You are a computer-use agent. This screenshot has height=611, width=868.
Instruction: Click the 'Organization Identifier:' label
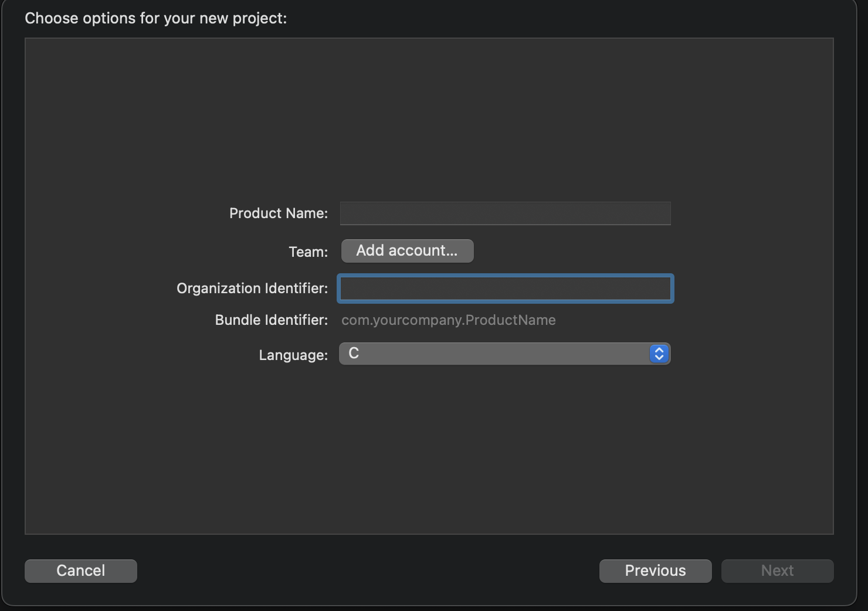(x=252, y=288)
